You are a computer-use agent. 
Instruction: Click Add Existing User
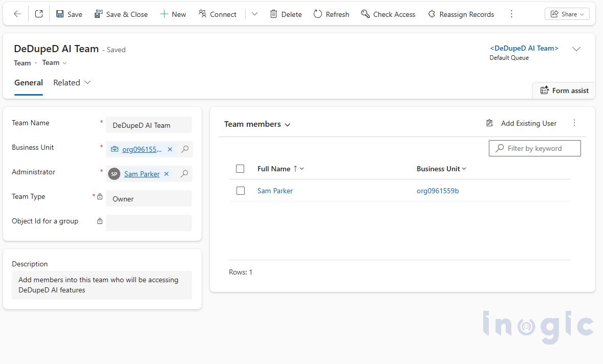[x=521, y=123]
